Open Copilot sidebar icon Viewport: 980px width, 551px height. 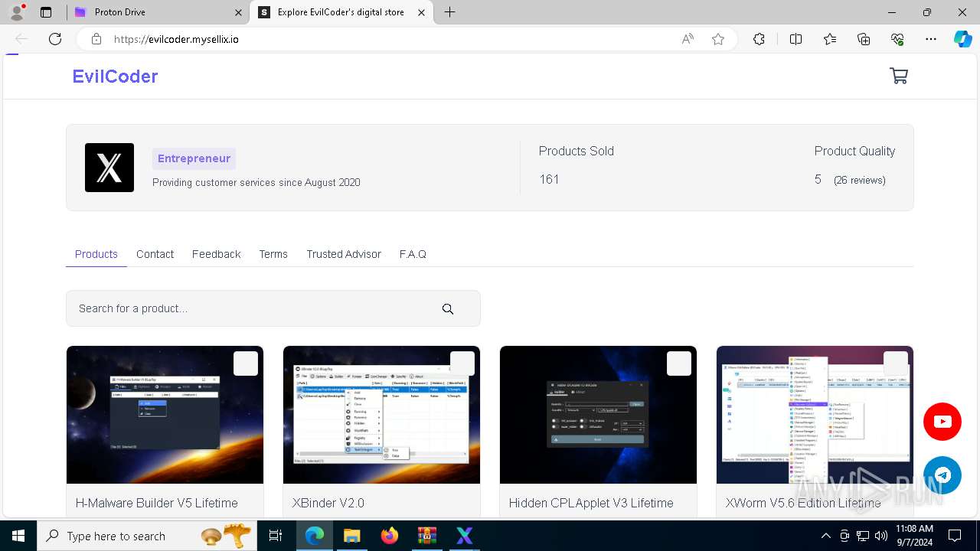tap(962, 39)
